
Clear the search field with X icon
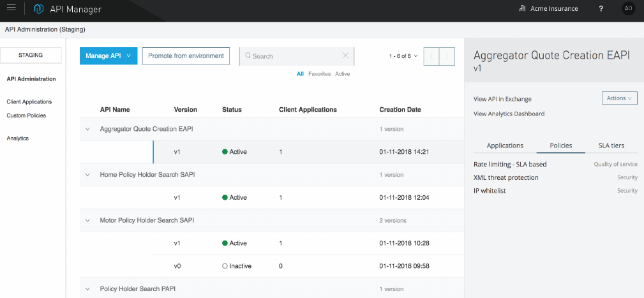[x=345, y=56]
